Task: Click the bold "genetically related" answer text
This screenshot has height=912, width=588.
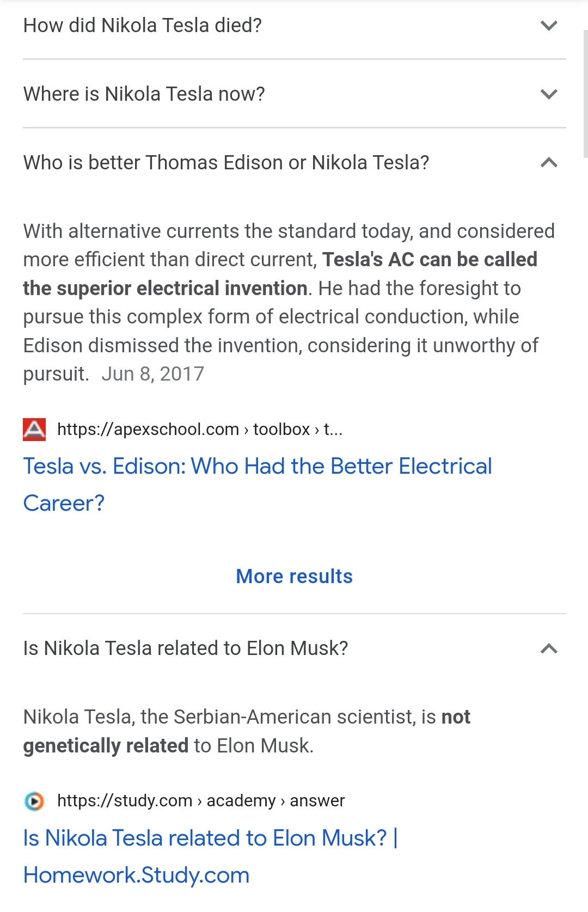Action: tap(106, 746)
